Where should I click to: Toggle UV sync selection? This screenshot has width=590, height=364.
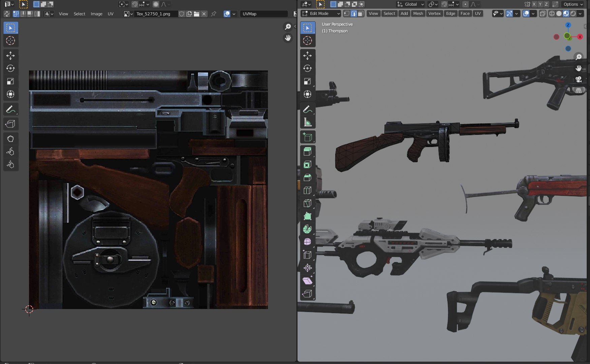click(6, 14)
